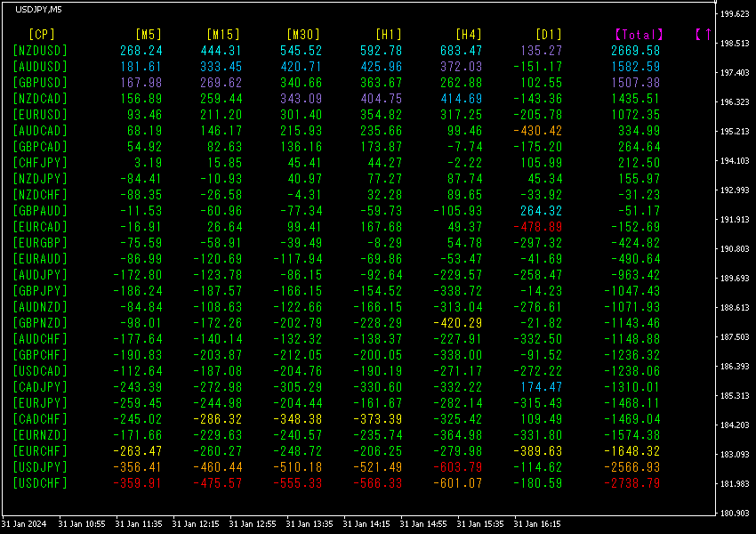Click the [CP] column header

click(42, 35)
